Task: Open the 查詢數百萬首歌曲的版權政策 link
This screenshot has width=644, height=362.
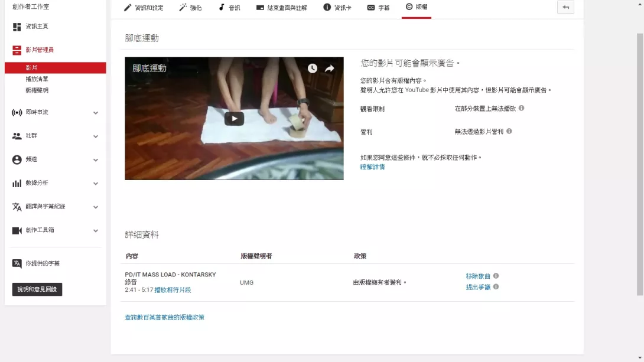Action: (164, 317)
